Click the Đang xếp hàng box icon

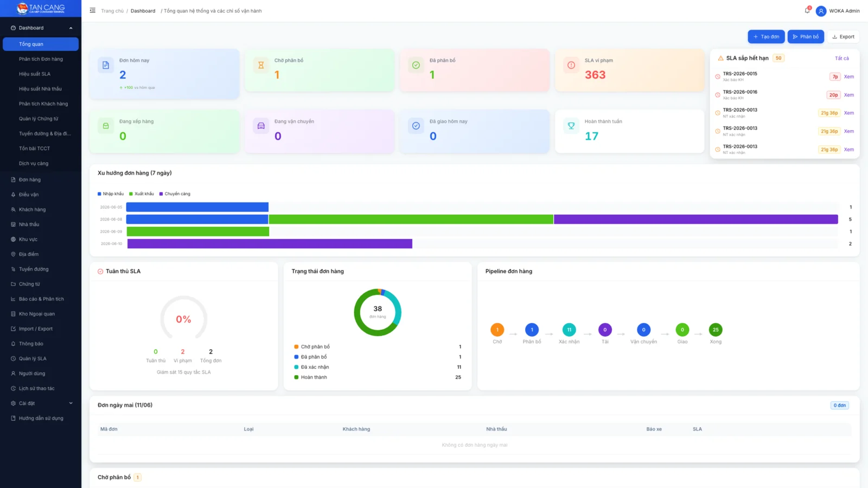coord(106,126)
